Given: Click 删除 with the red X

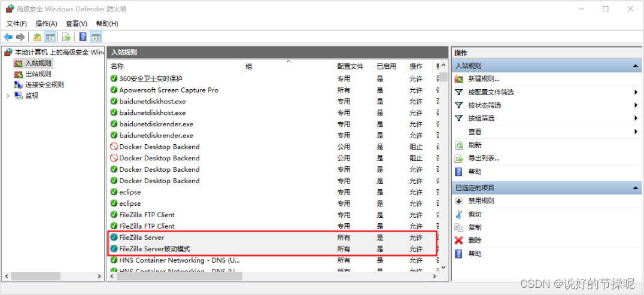Looking at the screenshot, I should tap(475, 241).
